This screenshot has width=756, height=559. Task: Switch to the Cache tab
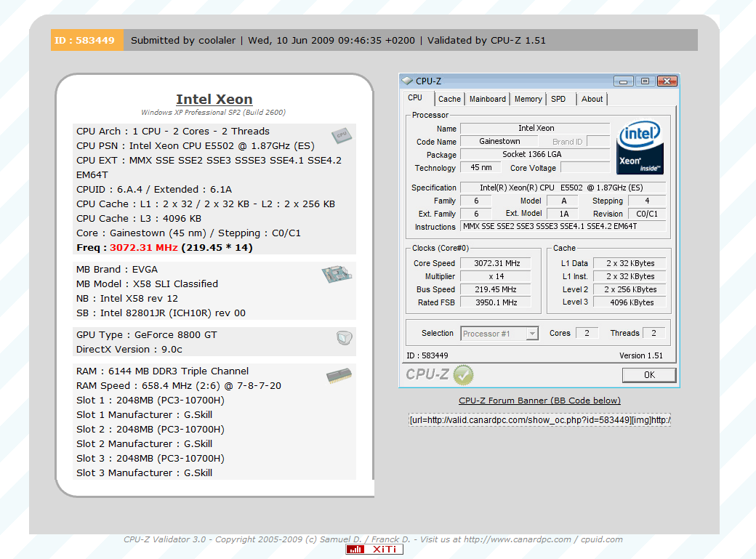449,99
